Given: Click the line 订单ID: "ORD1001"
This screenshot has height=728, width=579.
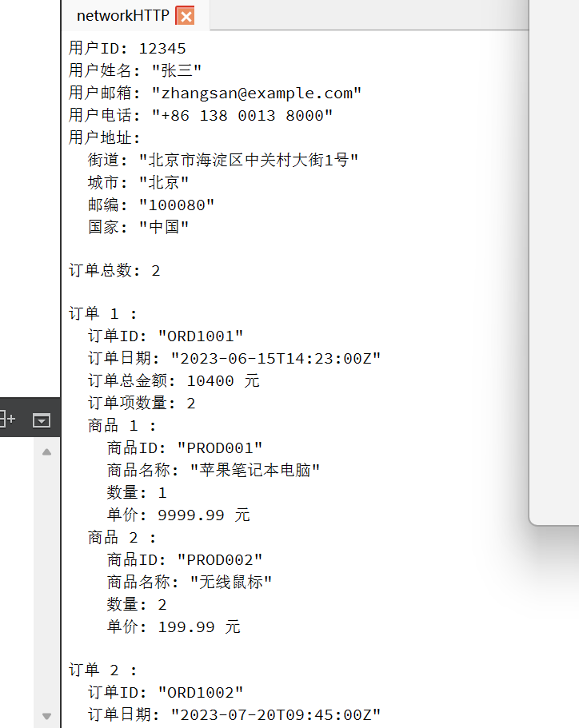Looking at the screenshot, I should pyautogui.click(x=166, y=336).
